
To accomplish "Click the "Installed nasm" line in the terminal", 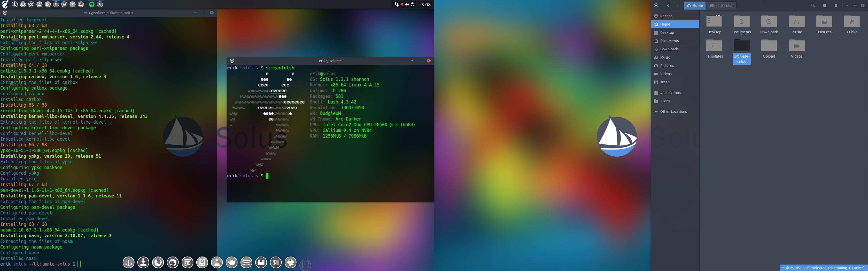I will click(x=18, y=258).
